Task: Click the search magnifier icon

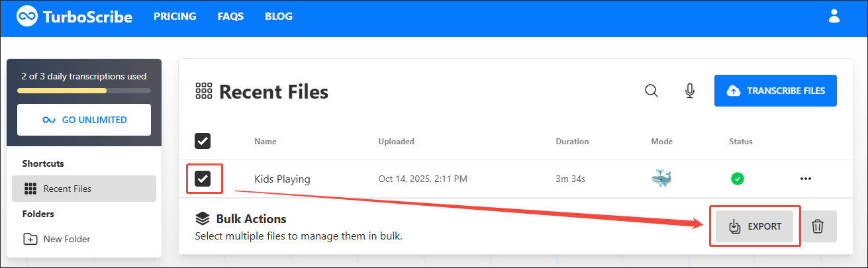Action: point(651,91)
